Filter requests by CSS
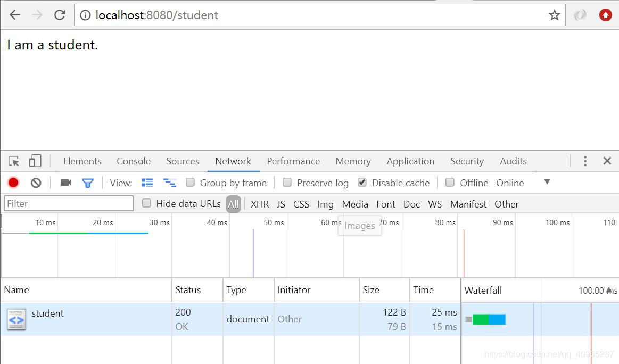Screen dimensions: 619x364 pyautogui.click(x=301, y=204)
